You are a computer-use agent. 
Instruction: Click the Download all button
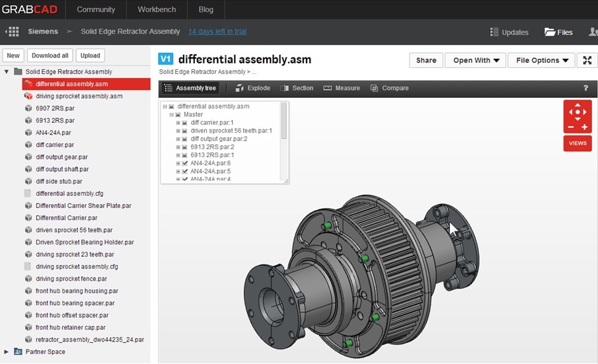tap(50, 55)
